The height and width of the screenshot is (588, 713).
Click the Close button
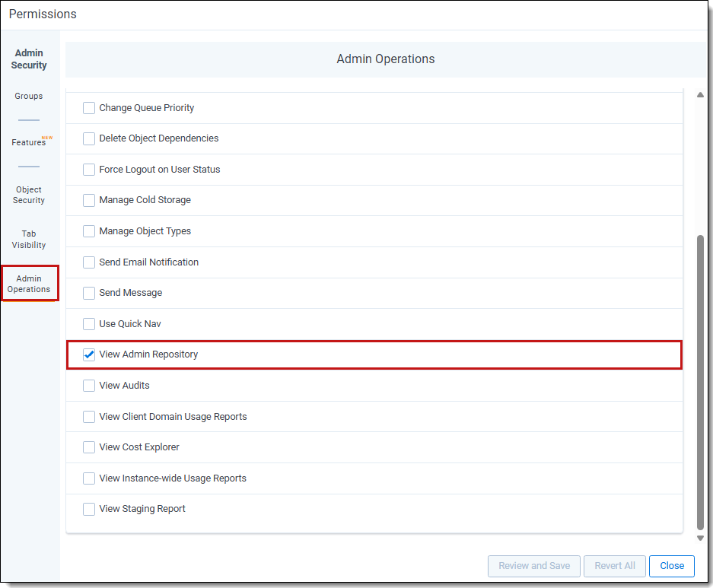(x=672, y=566)
